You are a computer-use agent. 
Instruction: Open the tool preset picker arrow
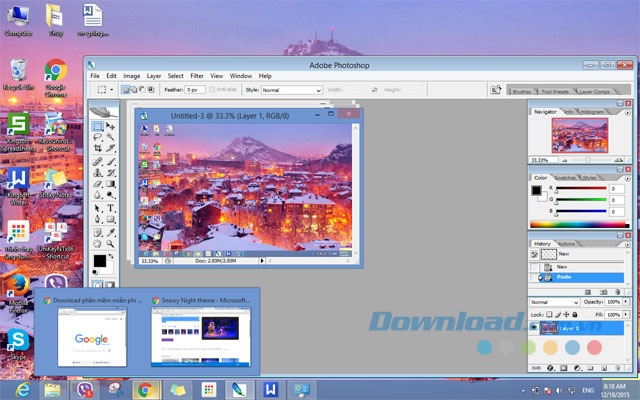tap(111, 89)
